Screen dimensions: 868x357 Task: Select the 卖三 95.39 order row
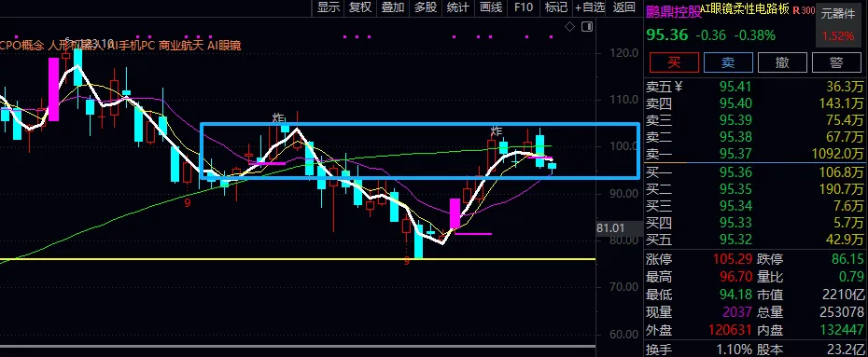[x=754, y=120]
